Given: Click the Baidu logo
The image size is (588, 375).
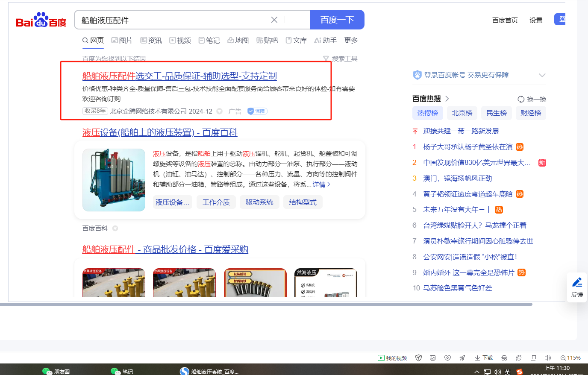Looking at the screenshot, I should (x=41, y=20).
